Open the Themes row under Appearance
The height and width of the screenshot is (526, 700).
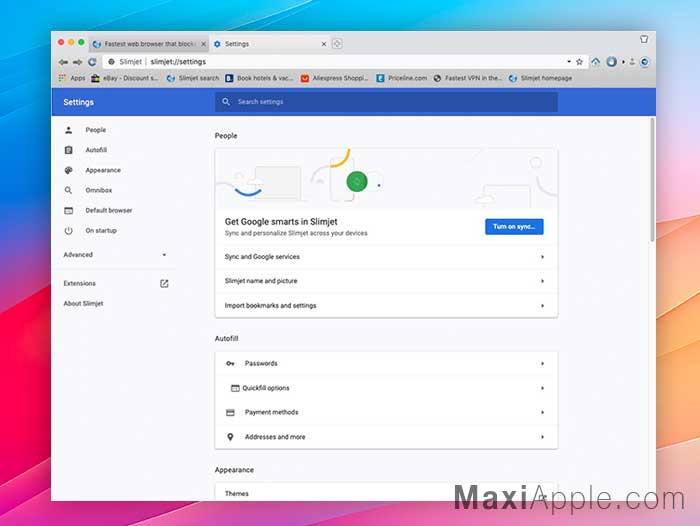coord(386,493)
